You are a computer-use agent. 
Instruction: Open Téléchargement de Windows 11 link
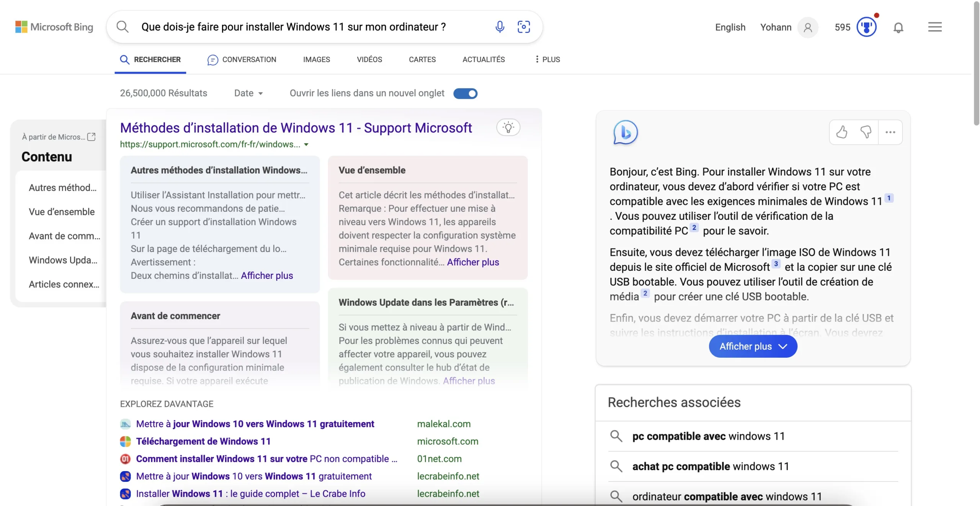click(203, 441)
